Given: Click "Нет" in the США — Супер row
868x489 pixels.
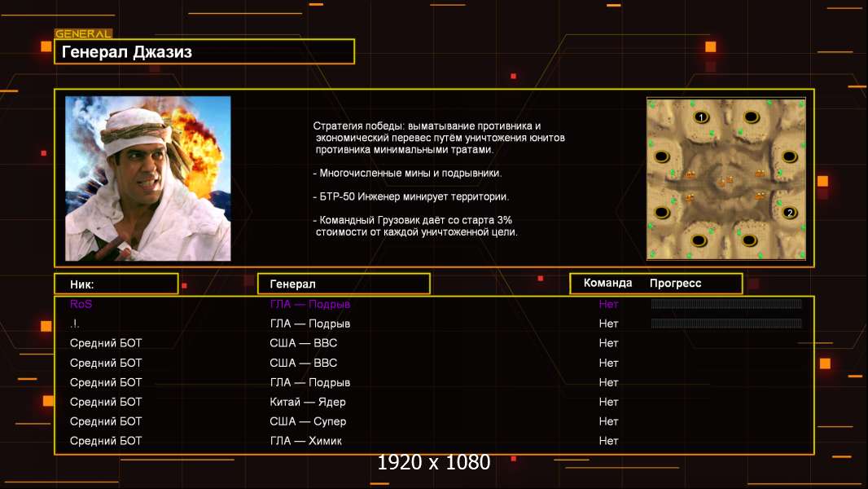Looking at the screenshot, I should (608, 421).
